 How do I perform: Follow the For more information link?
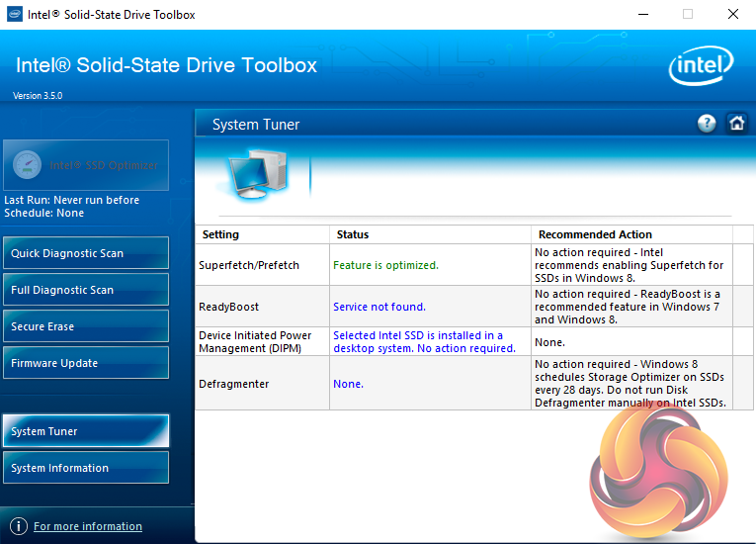tap(88, 526)
